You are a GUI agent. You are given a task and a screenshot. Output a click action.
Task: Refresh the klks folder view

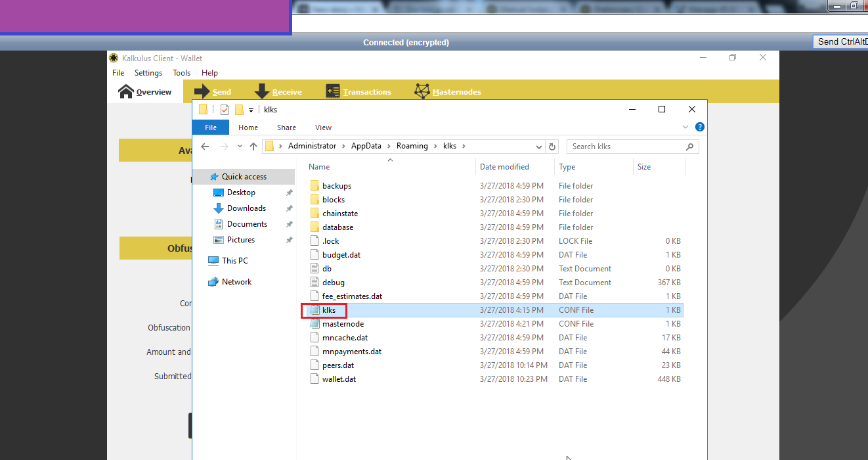click(x=552, y=147)
